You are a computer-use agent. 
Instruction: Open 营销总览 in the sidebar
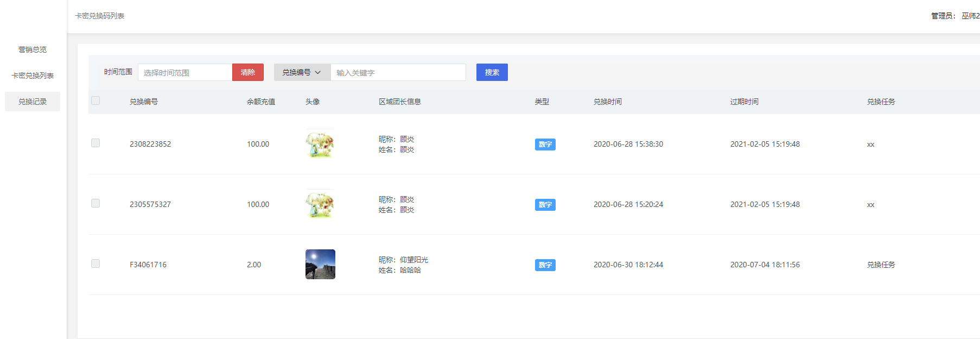tap(33, 49)
